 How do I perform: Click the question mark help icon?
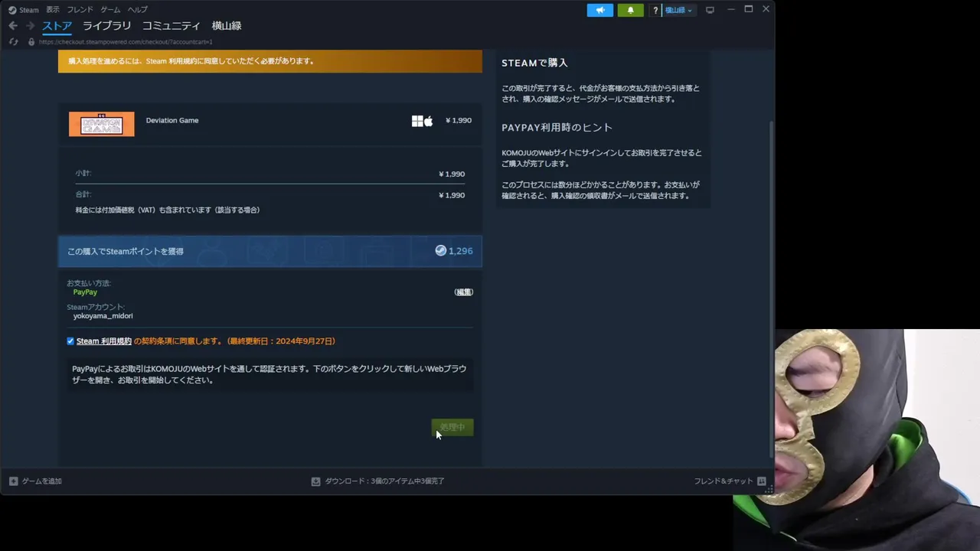[655, 10]
